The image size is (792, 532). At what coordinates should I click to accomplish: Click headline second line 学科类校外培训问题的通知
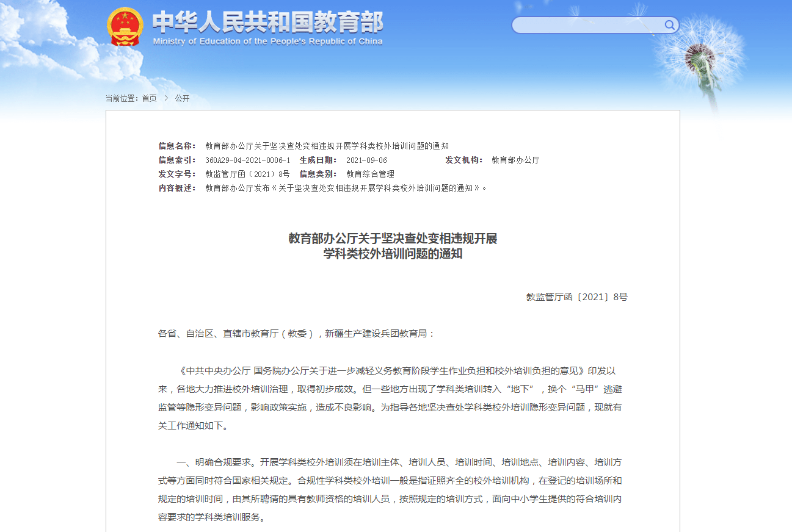pyautogui.click(x=393, y=254)
